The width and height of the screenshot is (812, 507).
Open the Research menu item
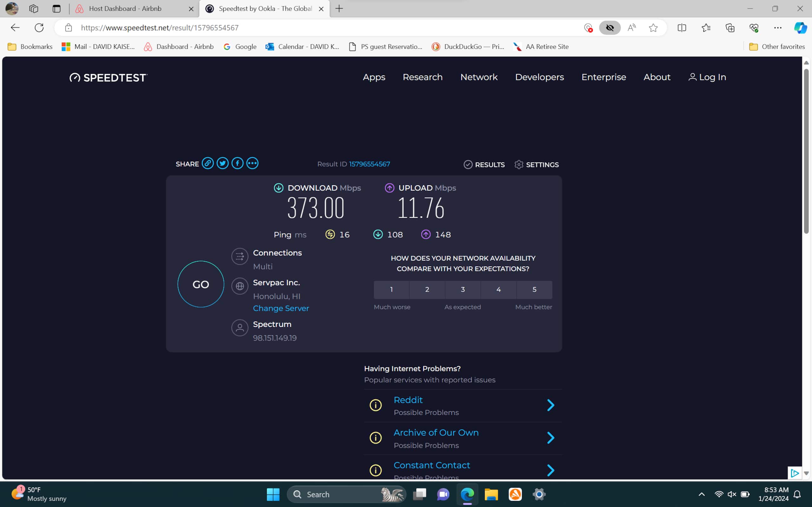coord(422,77)
